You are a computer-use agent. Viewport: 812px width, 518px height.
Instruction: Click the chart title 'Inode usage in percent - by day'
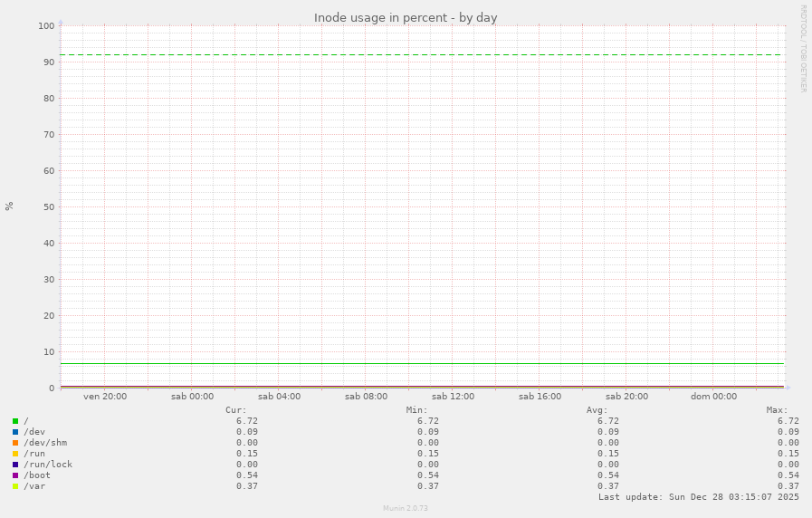click(406, 17)
